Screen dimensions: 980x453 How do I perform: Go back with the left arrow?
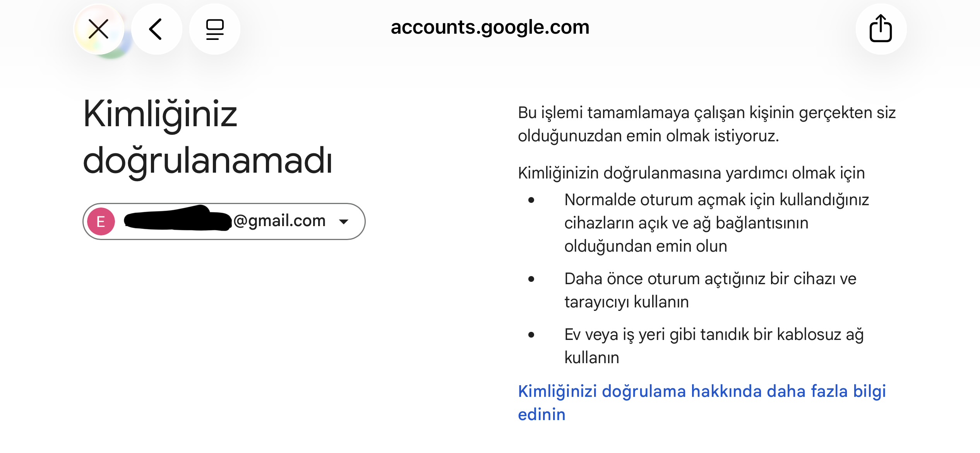[x=156, y=29]
